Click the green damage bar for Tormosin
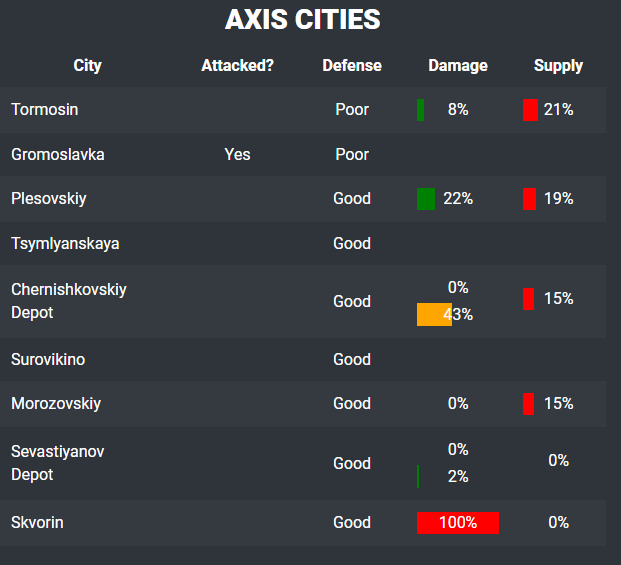Viewport: 621px width, 565px height. (x=420, y=110)
